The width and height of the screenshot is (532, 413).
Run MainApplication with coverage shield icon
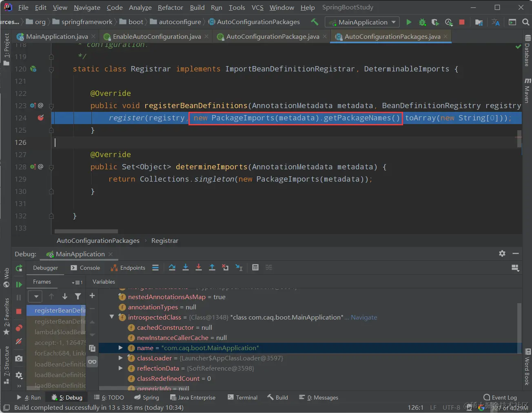(435, 22)
